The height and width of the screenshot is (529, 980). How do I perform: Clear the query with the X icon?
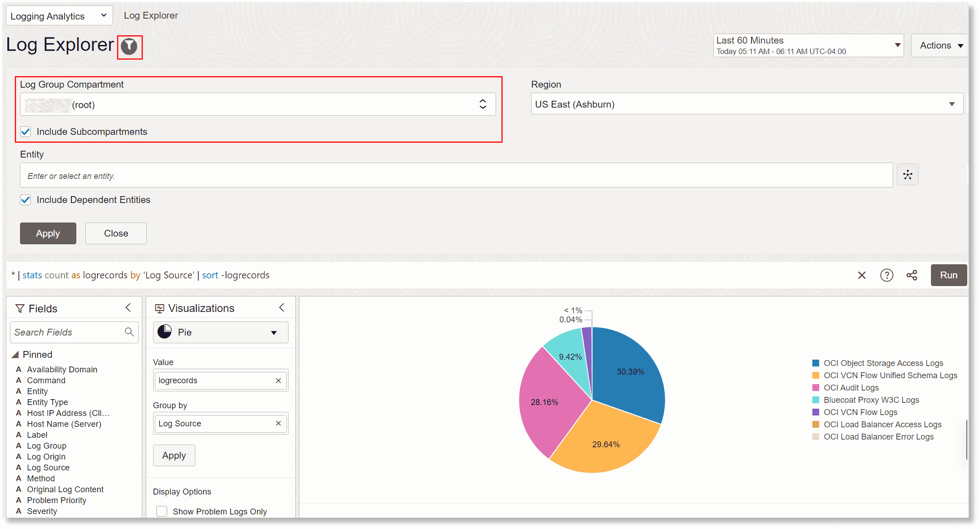click(861, 275)
